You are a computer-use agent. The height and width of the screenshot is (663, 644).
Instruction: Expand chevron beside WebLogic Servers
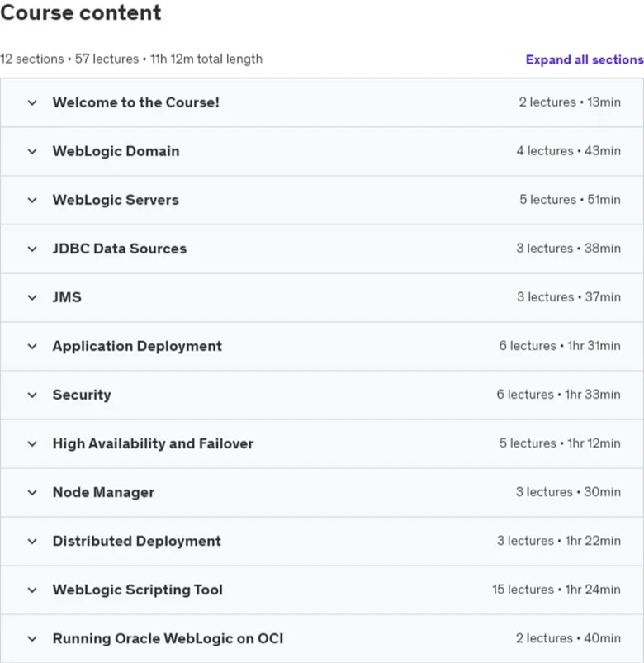[32, 200]
